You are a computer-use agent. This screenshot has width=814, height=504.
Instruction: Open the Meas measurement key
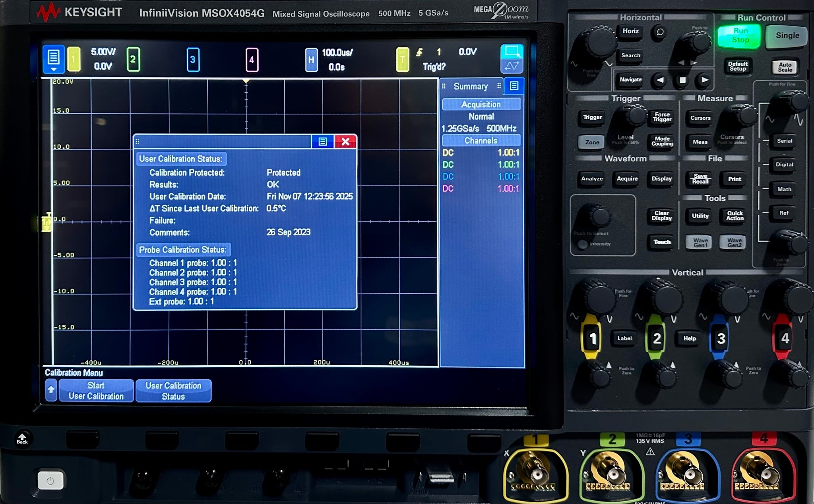coord(700,142)
